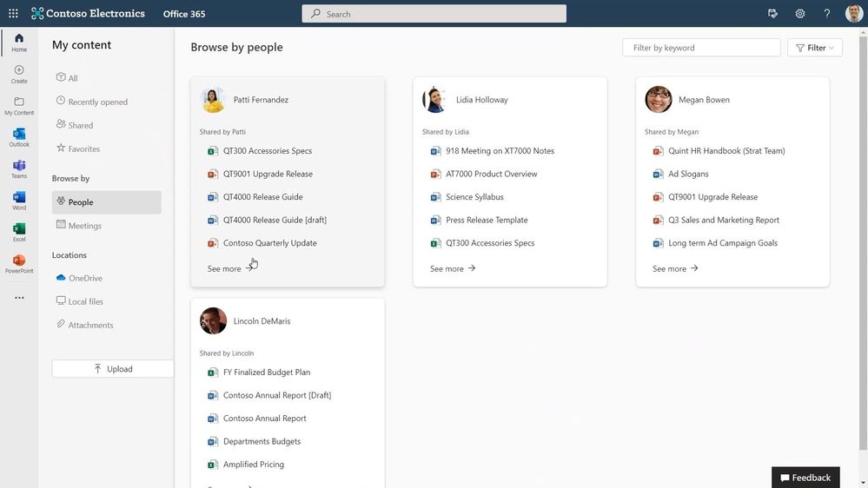Click the Office 365 header link

(184, 14)
